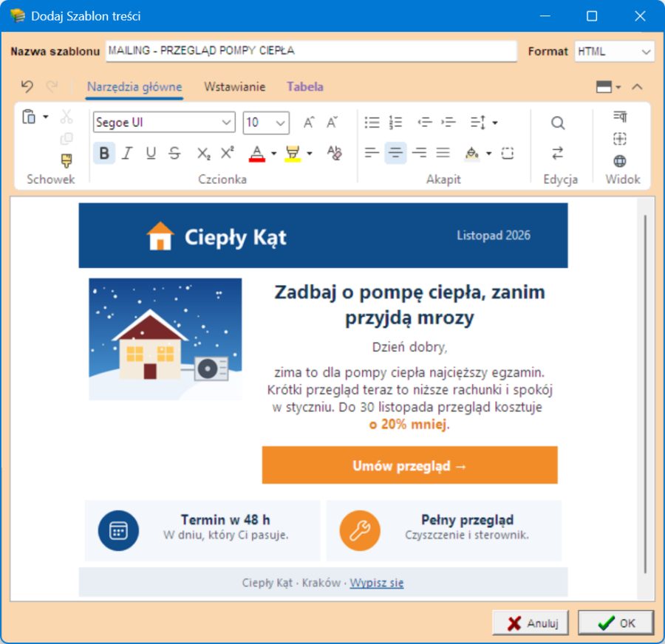Toggle Italic formatting
The image size is (665, 644).
[x=127, y=153]
